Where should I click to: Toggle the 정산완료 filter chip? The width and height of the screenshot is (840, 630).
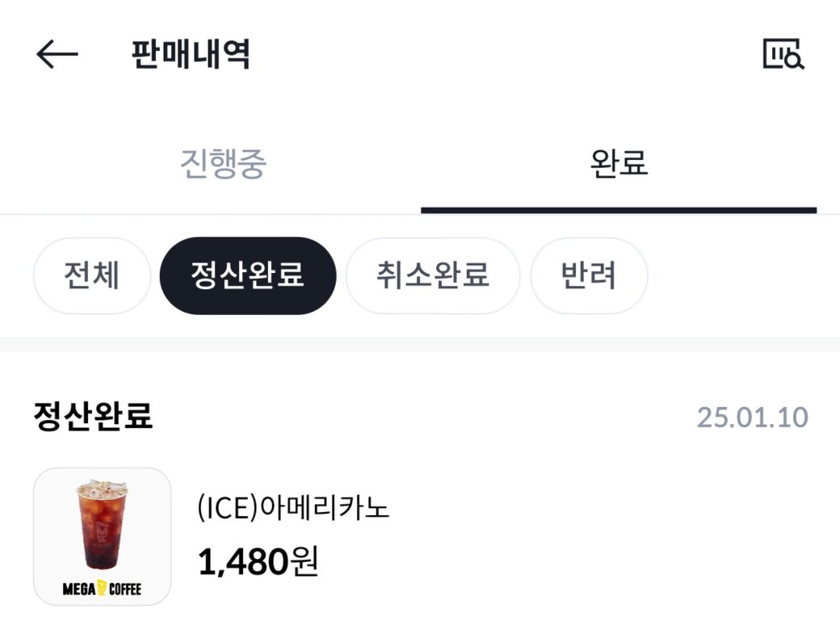247,275
